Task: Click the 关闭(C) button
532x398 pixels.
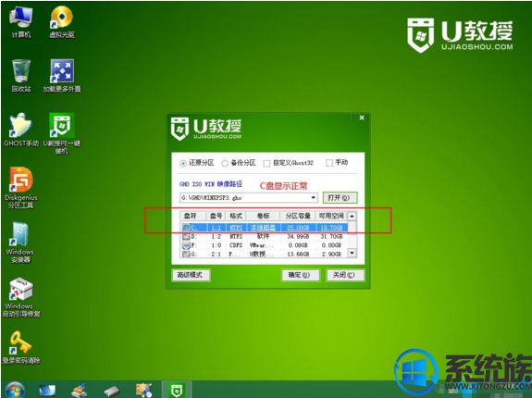Action: click(345, 275)
